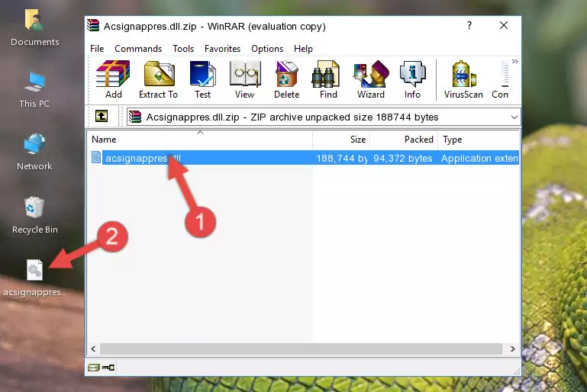Click the Add toolbar icon
The image size is (587, 392).
(x=113, y=79)
